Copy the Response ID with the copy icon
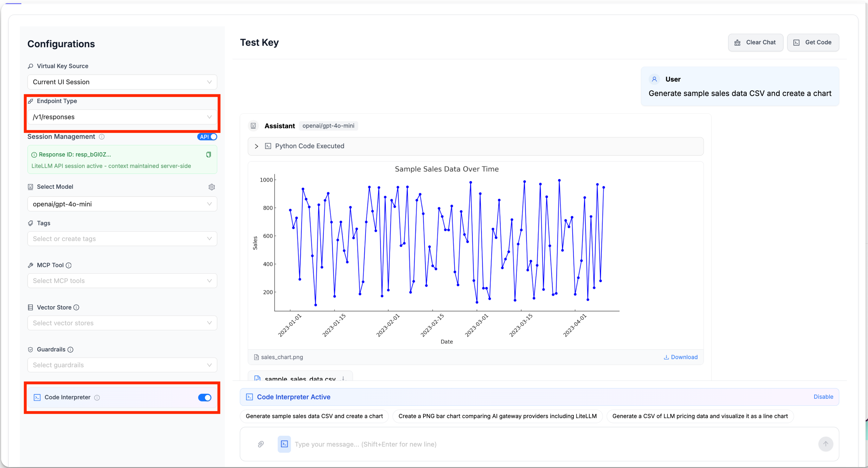This screenshot has width=868, height=468. 209,155
